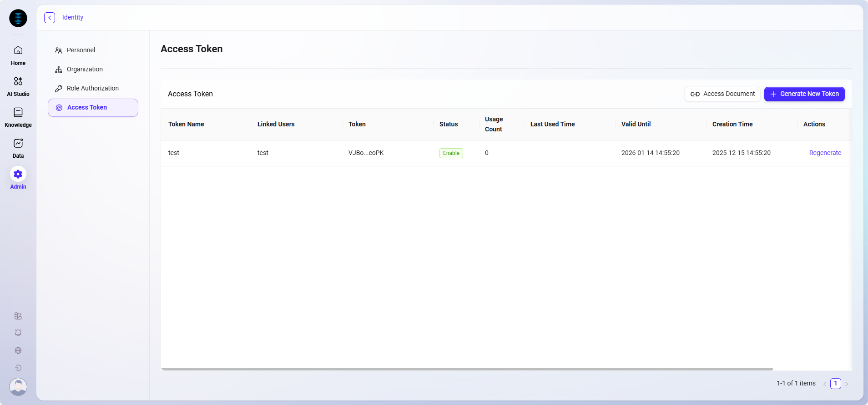Viewport: 868px width, 405px height.
Task: Click the horizontal table scrollbar
Action: [467, 369]
